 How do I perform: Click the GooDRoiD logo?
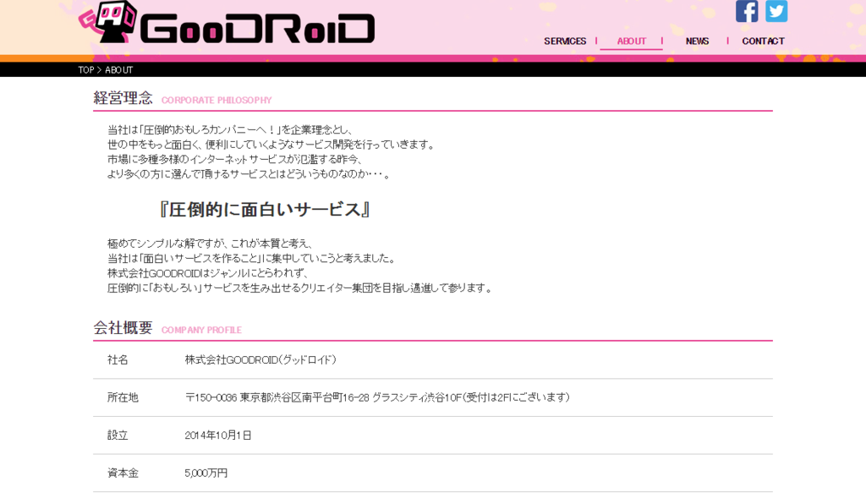[x=227, y=23]
